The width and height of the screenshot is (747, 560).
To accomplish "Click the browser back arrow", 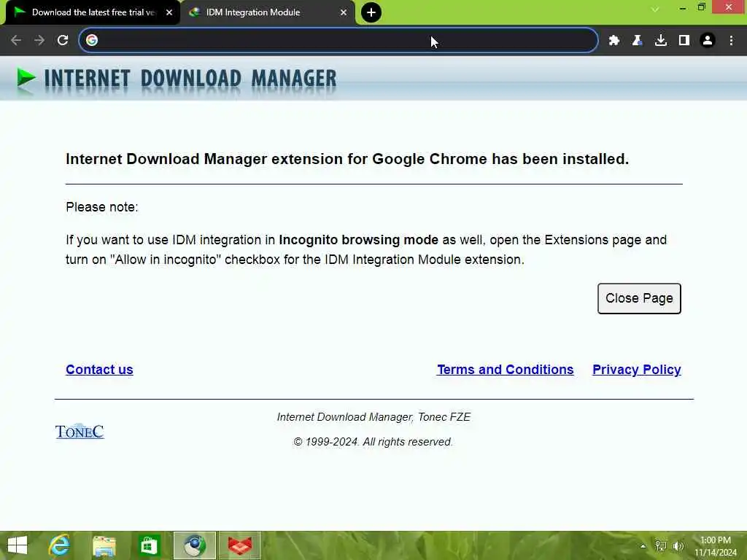I will pyautogui.click(x=16, y=41).
